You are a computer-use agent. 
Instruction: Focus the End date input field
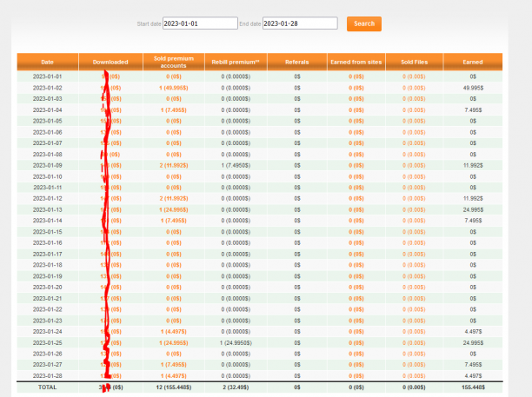(300, 23)
